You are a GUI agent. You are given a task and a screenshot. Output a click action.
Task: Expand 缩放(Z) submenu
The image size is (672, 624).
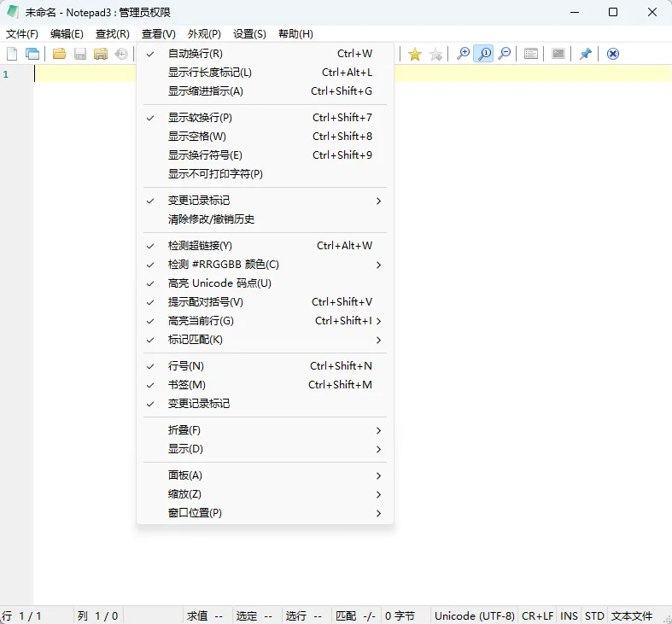pos(265,494)
